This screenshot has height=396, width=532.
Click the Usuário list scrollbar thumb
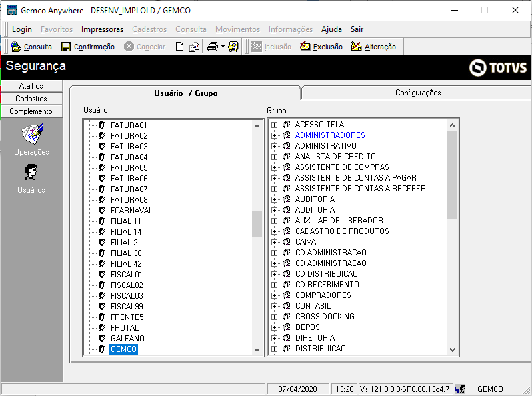click(x=257, y=223)
